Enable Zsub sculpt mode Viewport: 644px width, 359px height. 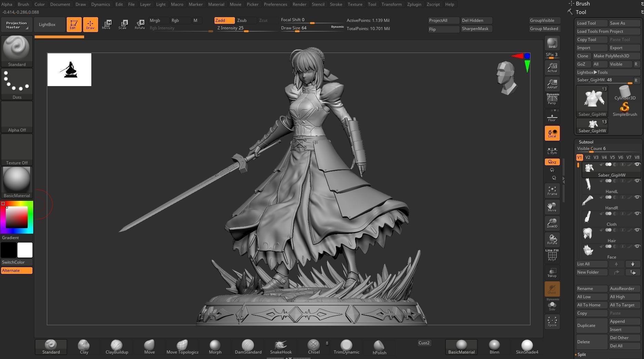tap(246, 20)
